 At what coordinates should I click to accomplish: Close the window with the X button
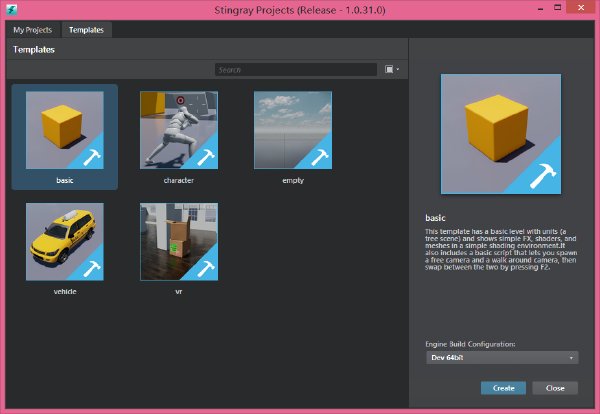(581, 8)
